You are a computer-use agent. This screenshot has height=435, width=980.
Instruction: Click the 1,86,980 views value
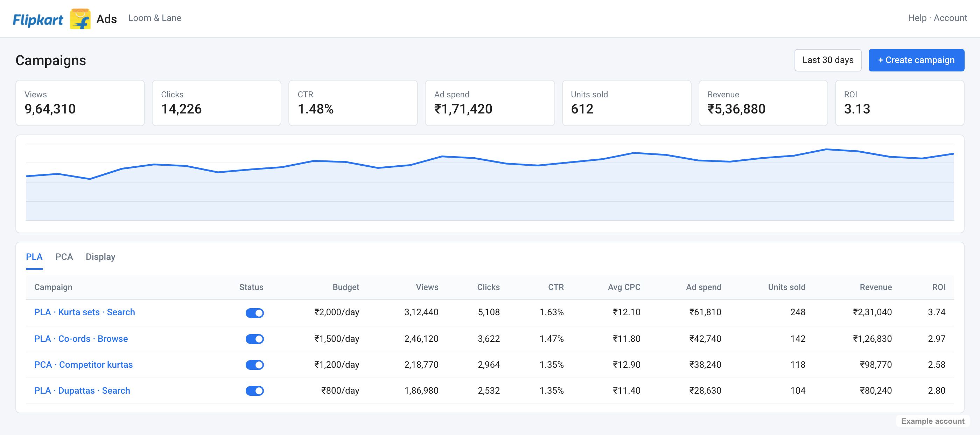click(421, 391)
